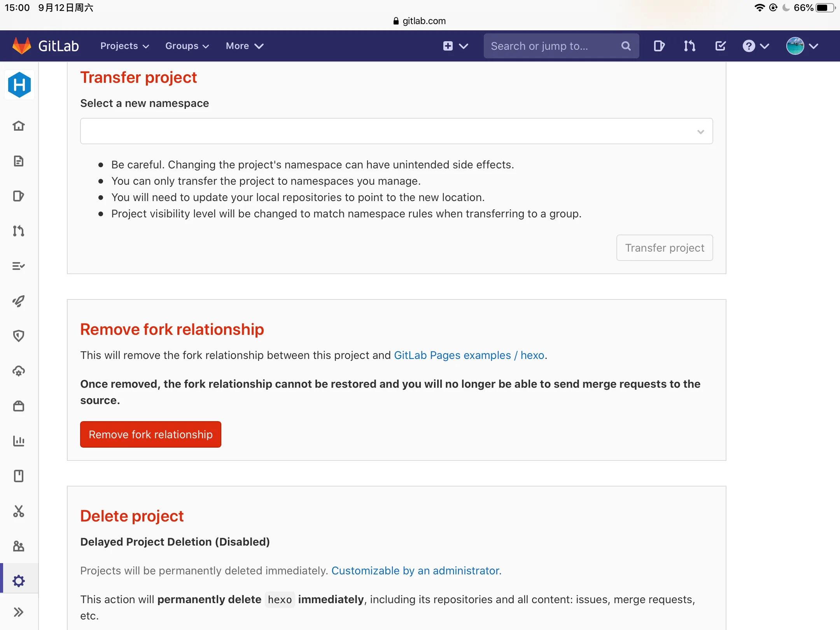Open the Help question mark dropdown

pos(756,46)
